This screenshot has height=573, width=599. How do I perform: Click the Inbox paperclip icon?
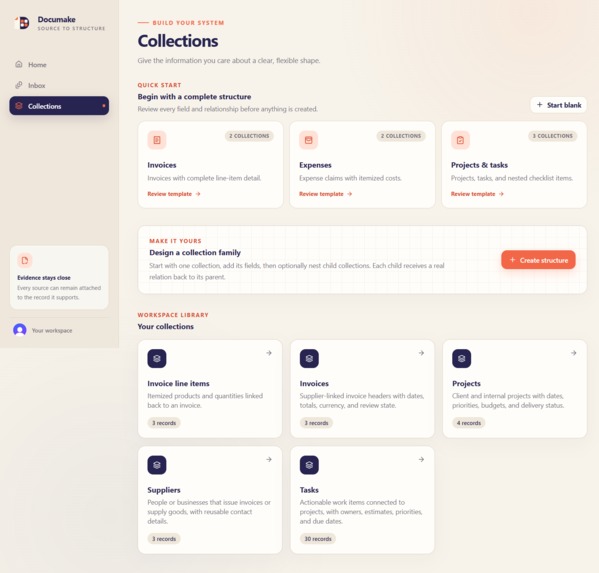point(19,85)
